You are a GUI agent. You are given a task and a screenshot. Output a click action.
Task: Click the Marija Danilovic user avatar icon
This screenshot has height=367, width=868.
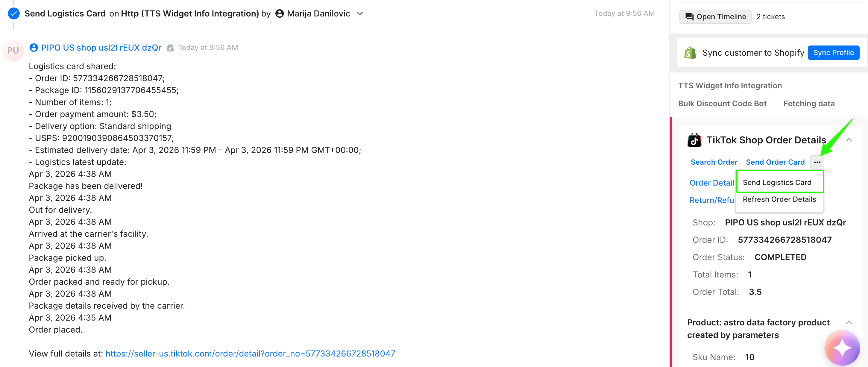(279, 13)
